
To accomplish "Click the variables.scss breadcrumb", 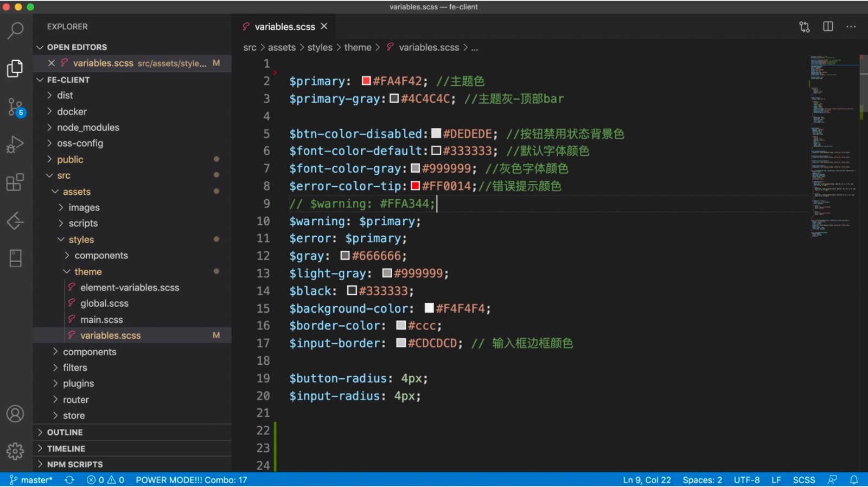I will [x=429, y=48].
